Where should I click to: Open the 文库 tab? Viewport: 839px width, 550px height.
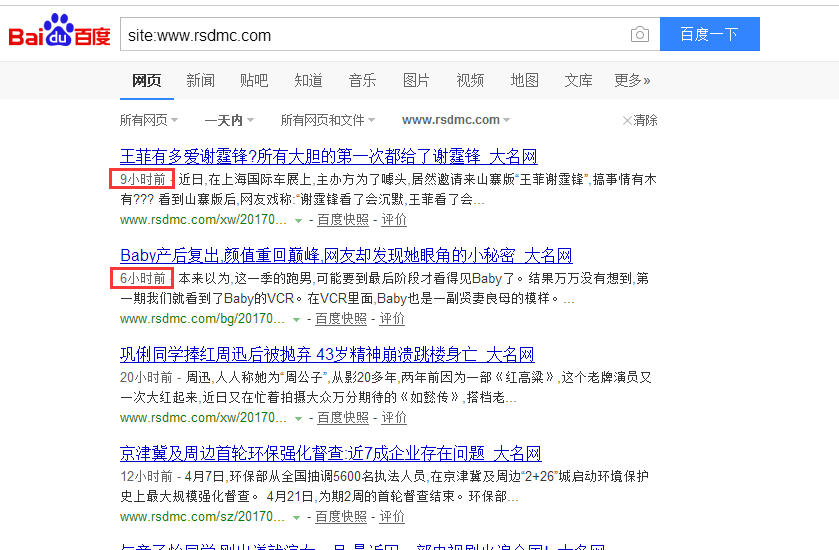(578, 80)
